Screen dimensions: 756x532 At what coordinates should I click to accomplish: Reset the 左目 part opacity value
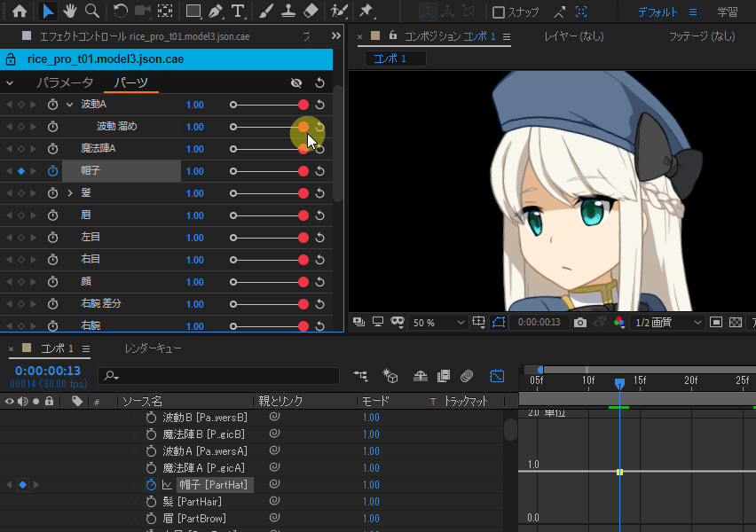click(319, 238)
